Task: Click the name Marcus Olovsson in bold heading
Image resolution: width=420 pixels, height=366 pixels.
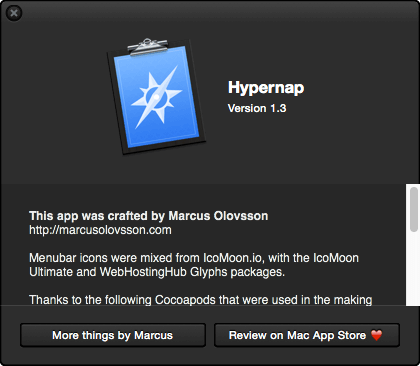Action: tap(218, 216)
